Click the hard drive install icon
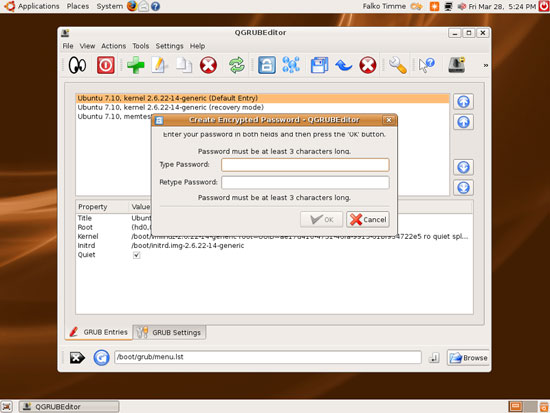The width and height of the screenshot is (550, 413). [x=457, y=65]
